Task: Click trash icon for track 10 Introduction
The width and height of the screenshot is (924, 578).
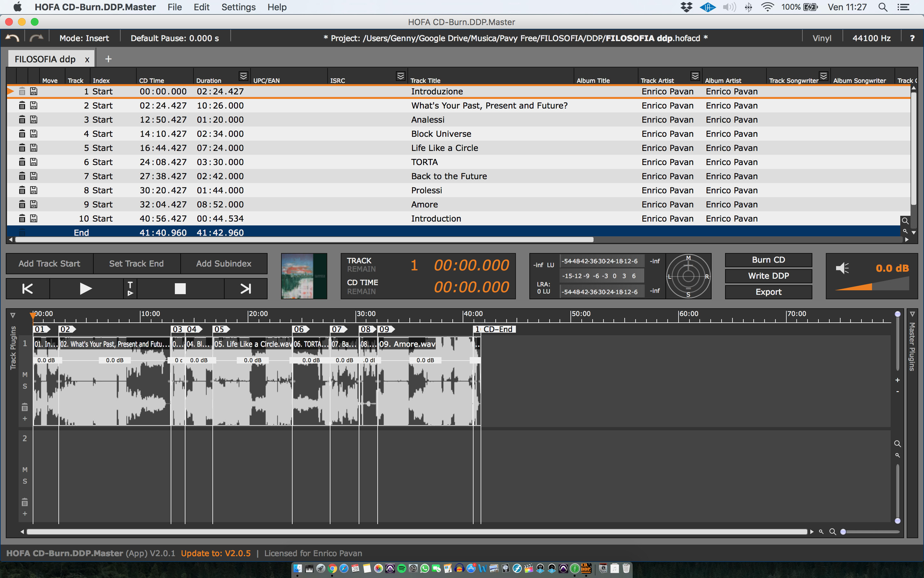Action: pos(22,218)
